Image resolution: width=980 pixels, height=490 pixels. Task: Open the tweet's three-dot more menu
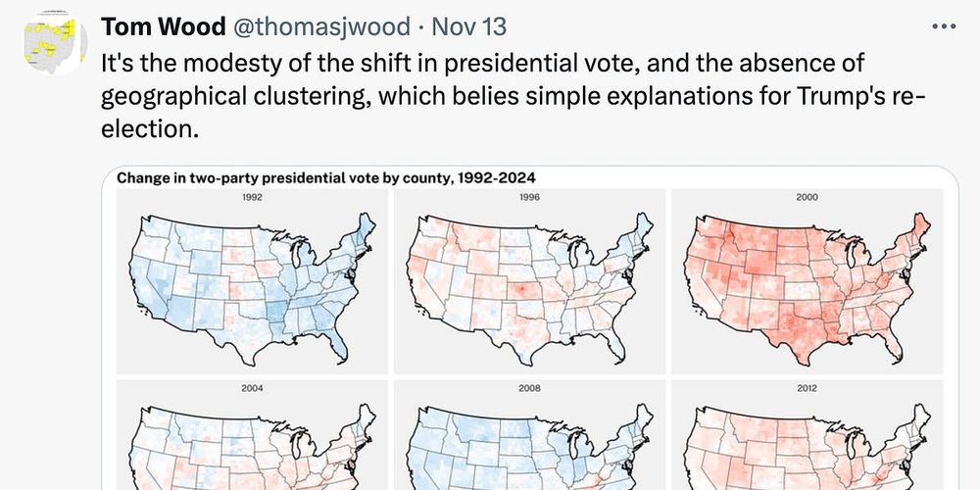944,26
